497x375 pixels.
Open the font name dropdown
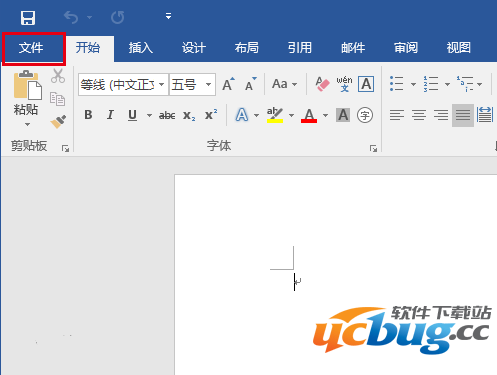click(x=162, y=84)
